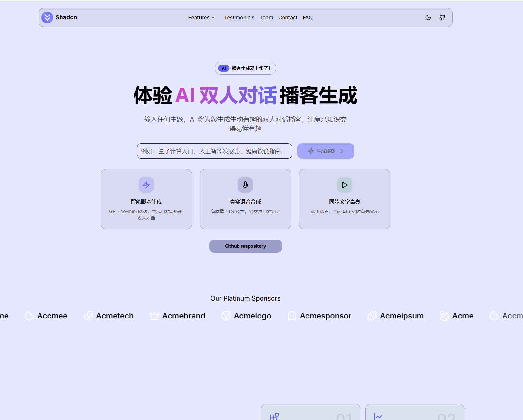Click the AI badge pill

[x=224, y=68]
